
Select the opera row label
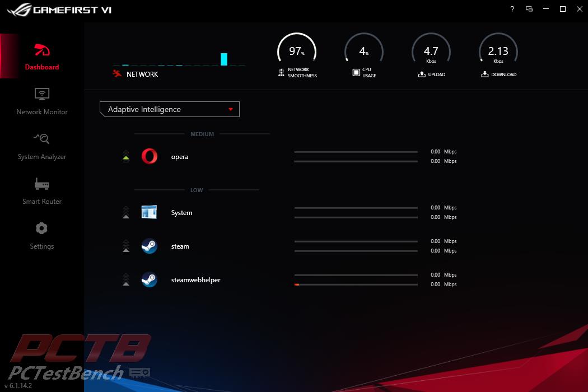180,157
